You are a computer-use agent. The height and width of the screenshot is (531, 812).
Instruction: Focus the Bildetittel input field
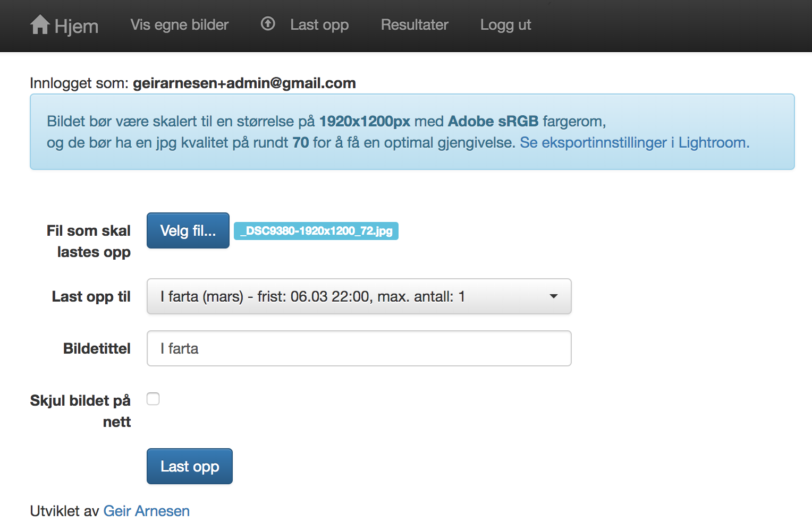[359, 348]
